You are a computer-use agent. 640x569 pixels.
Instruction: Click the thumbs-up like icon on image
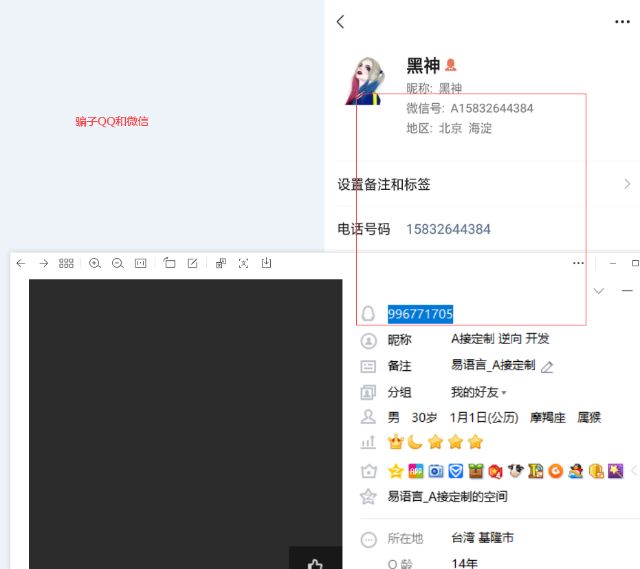pyautogui.click(x=315, y=563)
